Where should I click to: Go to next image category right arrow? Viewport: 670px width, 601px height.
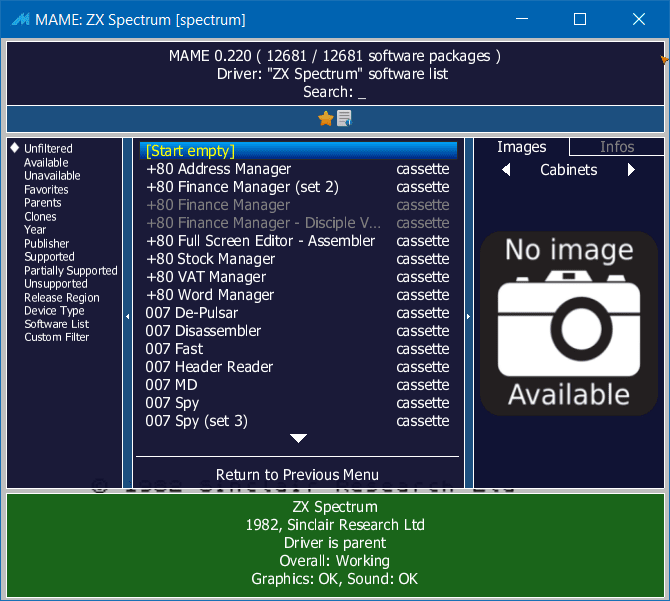(x=631, y=170)
